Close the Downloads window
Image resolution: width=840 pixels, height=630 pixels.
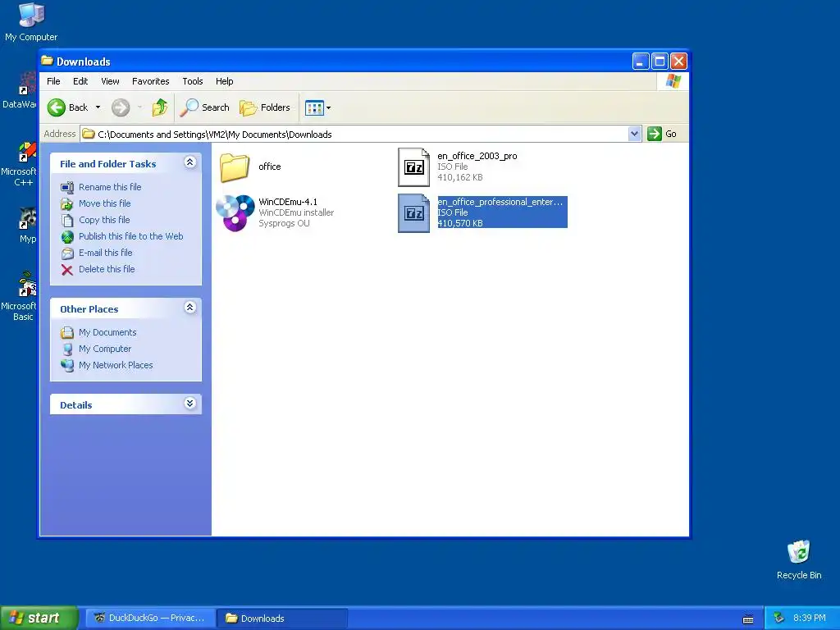pos(678,61)
